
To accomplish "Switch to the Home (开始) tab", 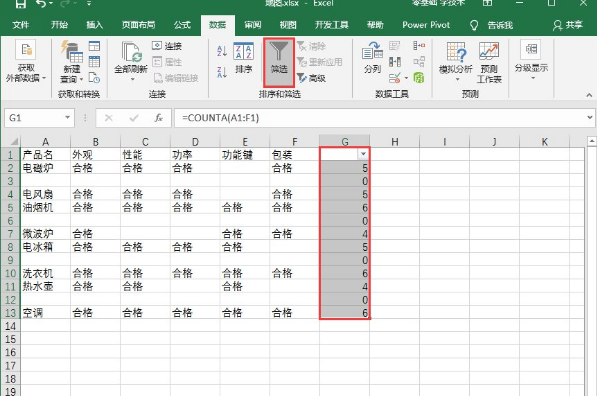I will click(x=59, y=25).
